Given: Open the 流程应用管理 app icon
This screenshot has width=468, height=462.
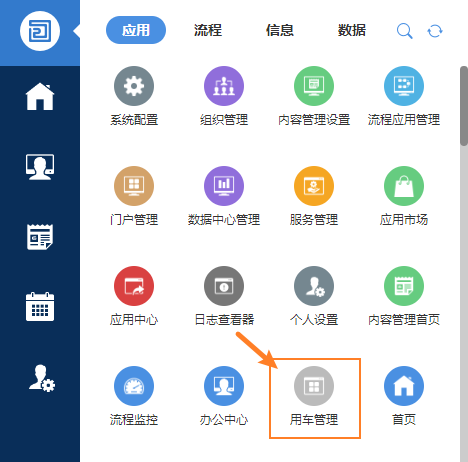Looking at the screenshot, I should point(404,86).
